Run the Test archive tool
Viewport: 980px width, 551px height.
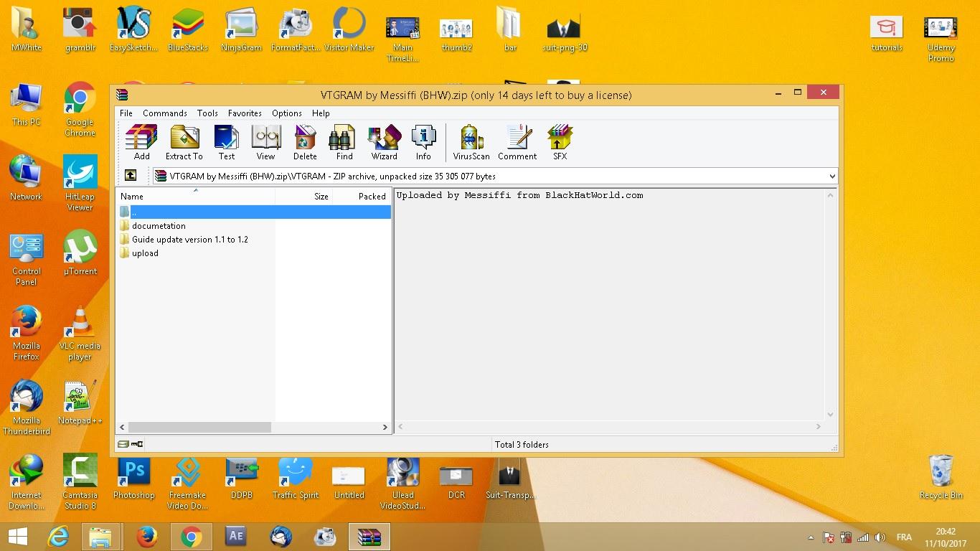point(227,141)
